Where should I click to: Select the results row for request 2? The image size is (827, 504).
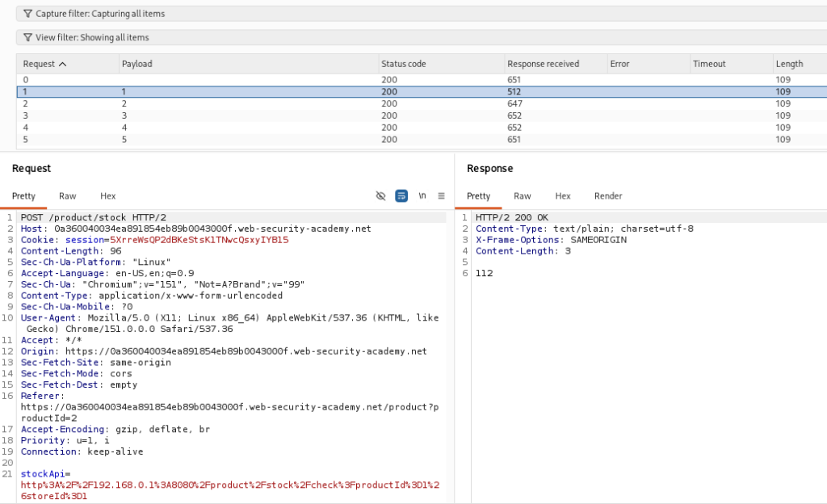point(422,104)
